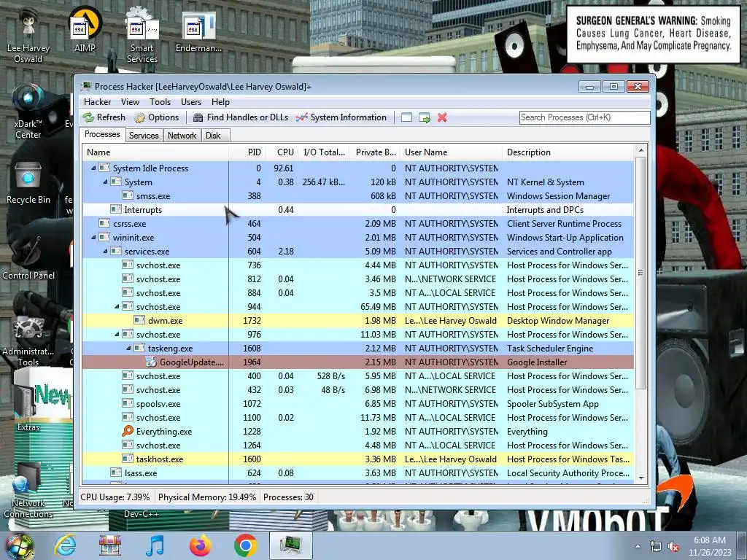
Task: Select the Everything.exe process row
Action: (x=357, y=431)
